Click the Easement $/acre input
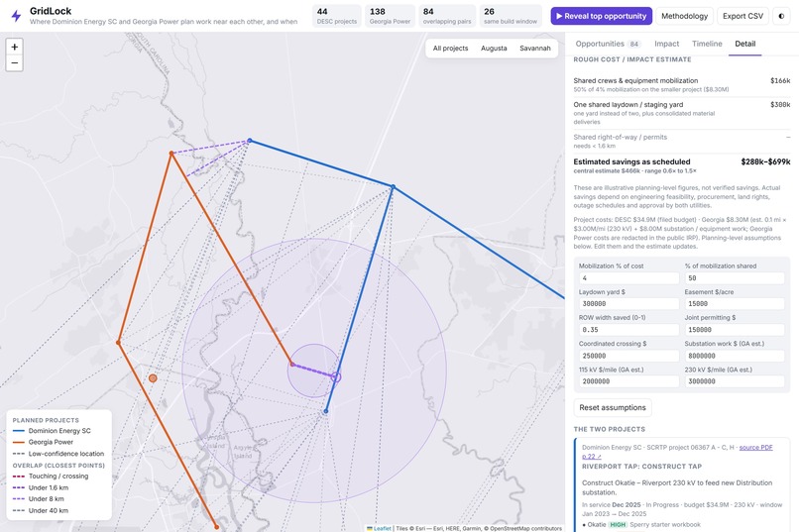 (x=735, y=303)
